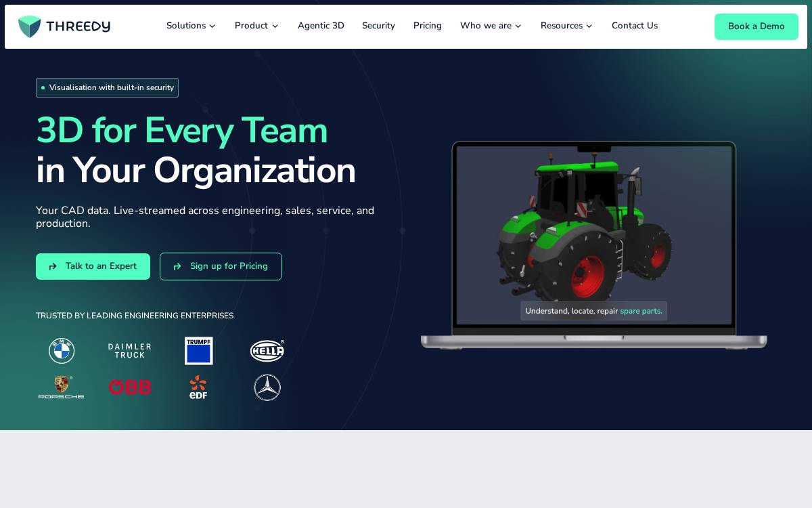Image resolution: width=812 pixels, height=508 pixels.
Task: Click arrow icon in Talk to an Expert
Action: point(53,267)
